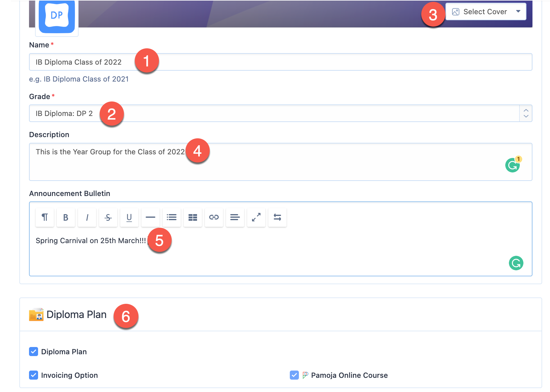Insert a bulleted list

tap(172, 217)
